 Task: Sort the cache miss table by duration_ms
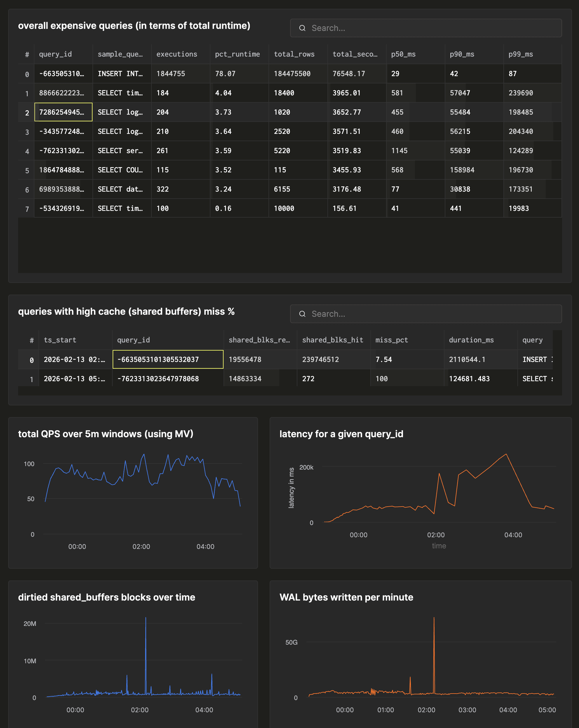[x=470, y=340]
